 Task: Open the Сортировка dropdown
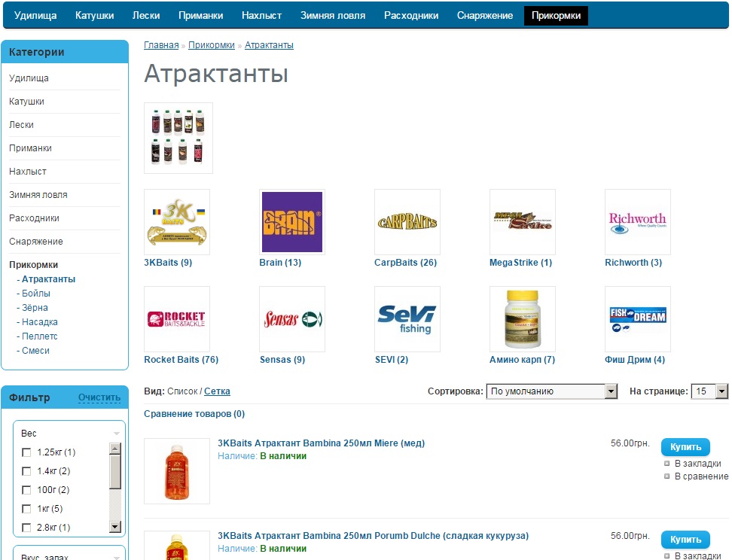(552, 391)
